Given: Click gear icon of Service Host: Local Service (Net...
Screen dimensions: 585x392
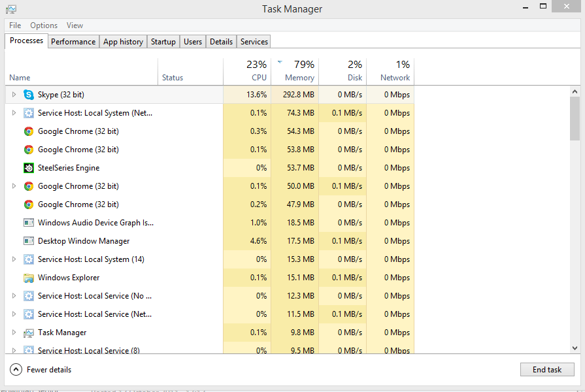Looking at the screenshot, I should tap(29, 314).
